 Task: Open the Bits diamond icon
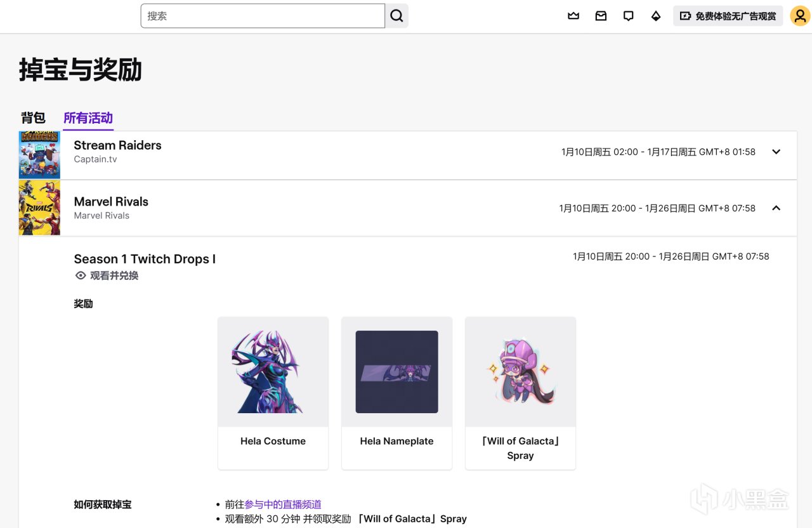tap(656, 16)
